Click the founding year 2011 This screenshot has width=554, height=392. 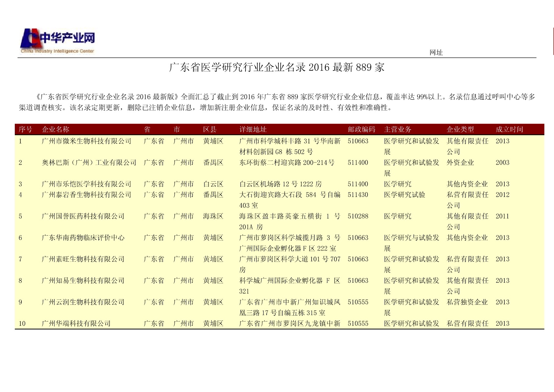click(x=502, y=216)
